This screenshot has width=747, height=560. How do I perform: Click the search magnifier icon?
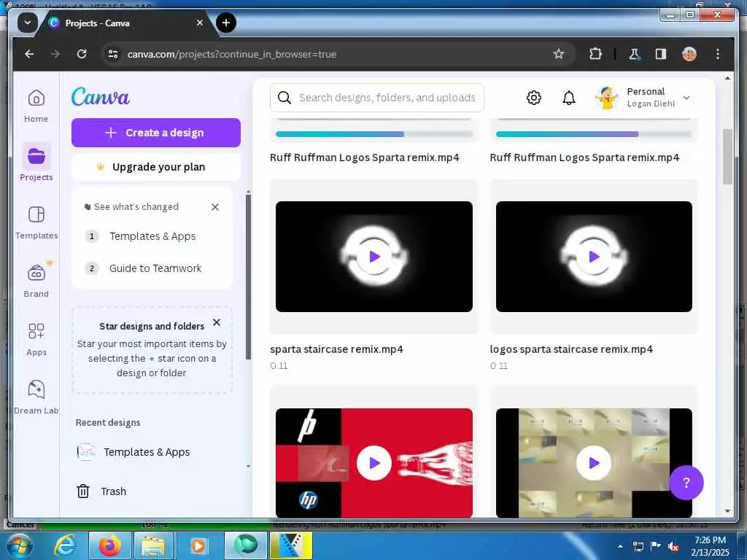click(285, 98)
